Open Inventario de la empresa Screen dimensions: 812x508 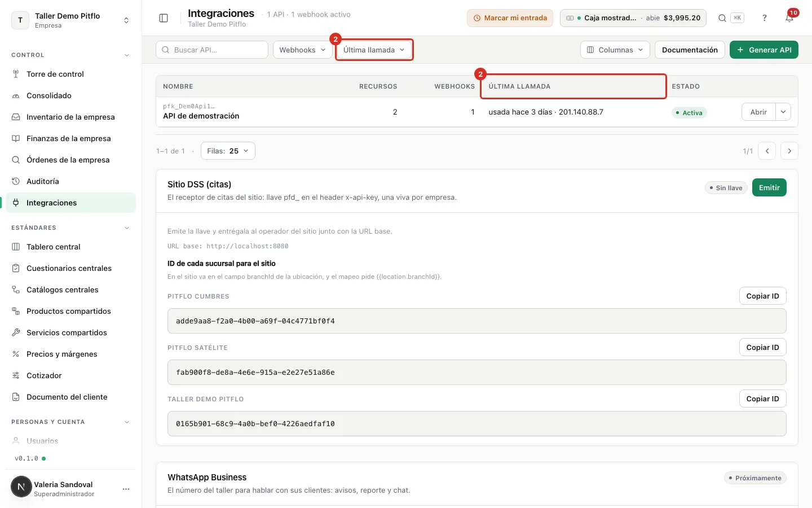click(x=70, y=117)
